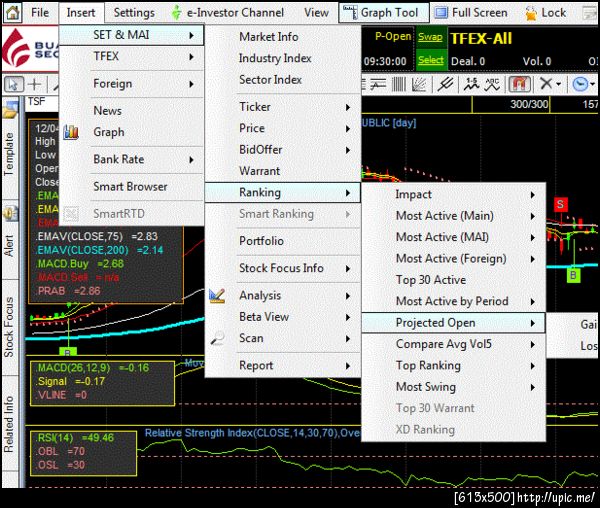The width and height of the screenshot is (600, 508).
Task: Select the Andrews pitchfork tool
Action: click(445, 84)
